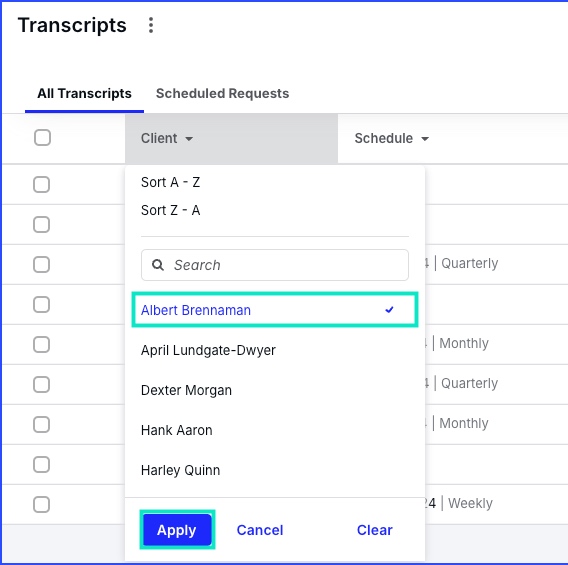Click the Client column dropdown arrow
Screen dimensions: 568x565
(x=189, y=138)
